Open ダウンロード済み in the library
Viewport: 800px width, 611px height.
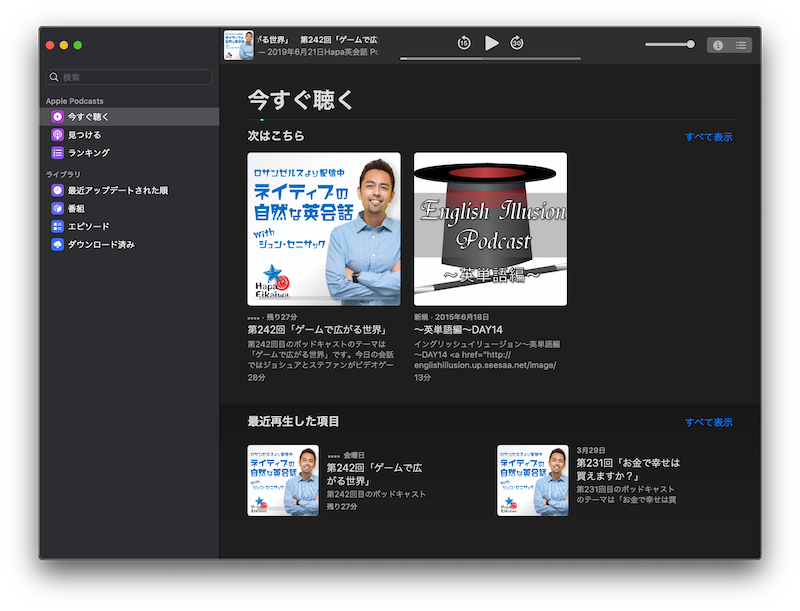tap(130, 244)
